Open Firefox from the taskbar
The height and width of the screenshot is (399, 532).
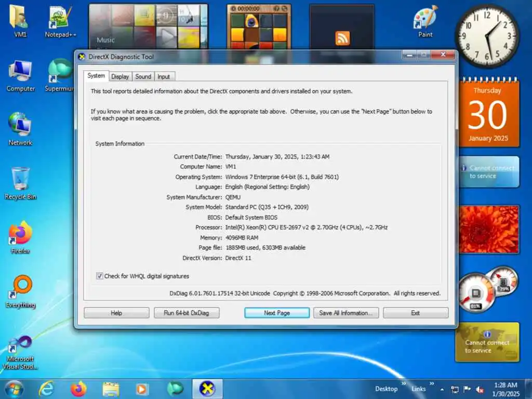tap(78, 389)
